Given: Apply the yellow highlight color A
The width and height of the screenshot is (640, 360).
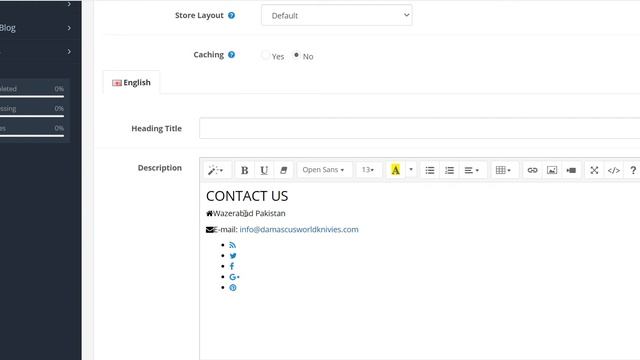Looking at the screenshot, I should 396,170.
